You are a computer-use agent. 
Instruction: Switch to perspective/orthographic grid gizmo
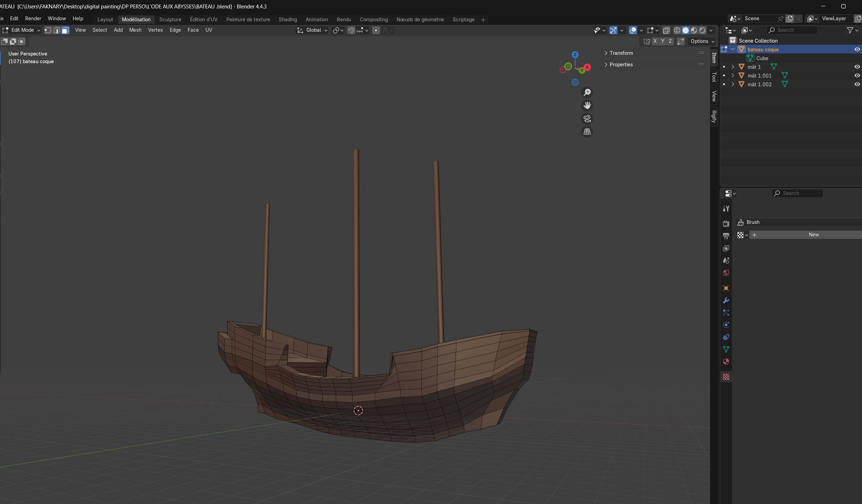point(587,132)
